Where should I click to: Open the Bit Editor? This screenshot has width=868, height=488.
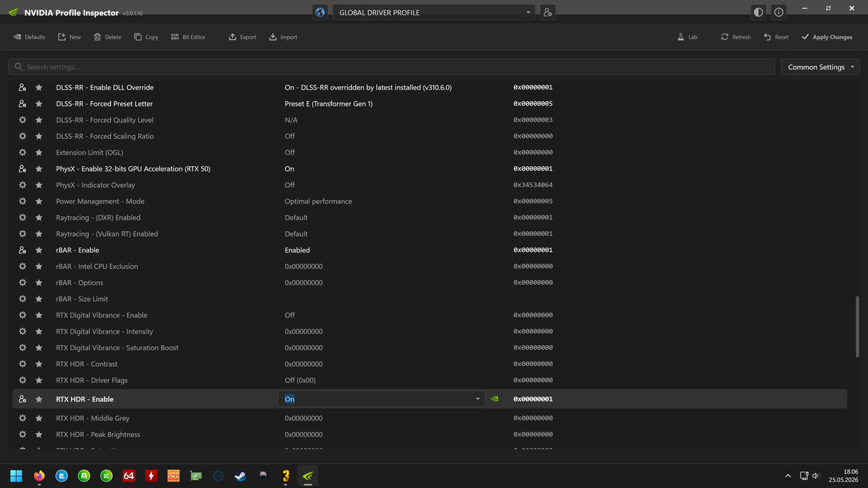point(188,37)
